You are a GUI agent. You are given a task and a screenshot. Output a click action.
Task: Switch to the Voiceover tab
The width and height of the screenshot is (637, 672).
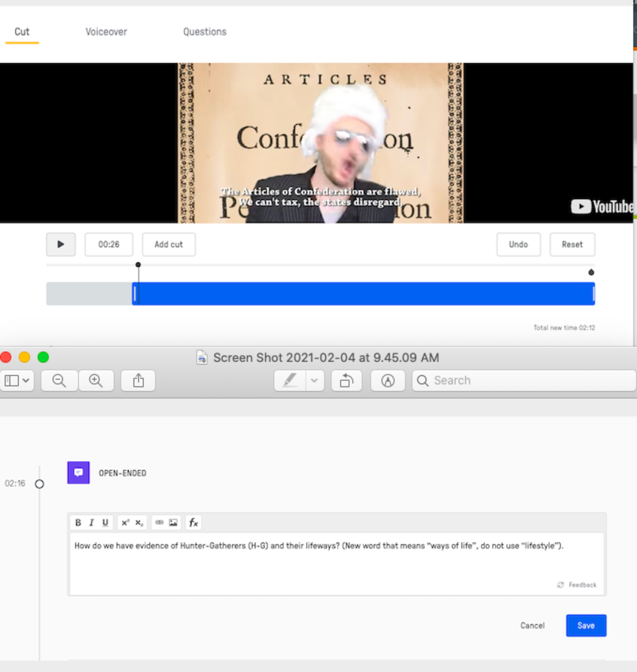[106, 32]
